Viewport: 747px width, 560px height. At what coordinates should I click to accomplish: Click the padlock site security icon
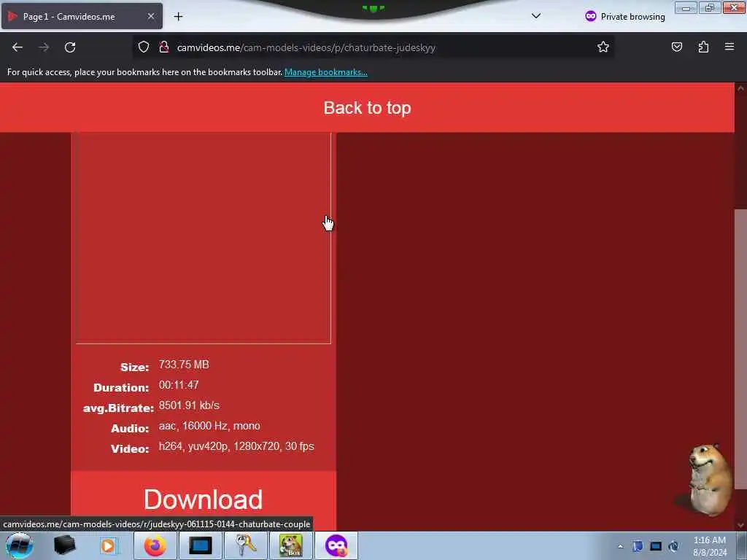164,47
